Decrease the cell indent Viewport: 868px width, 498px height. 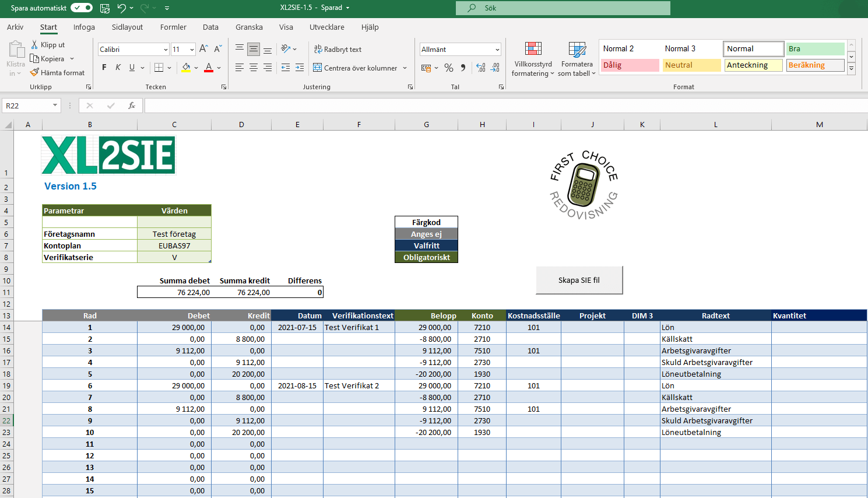[286, 68]
